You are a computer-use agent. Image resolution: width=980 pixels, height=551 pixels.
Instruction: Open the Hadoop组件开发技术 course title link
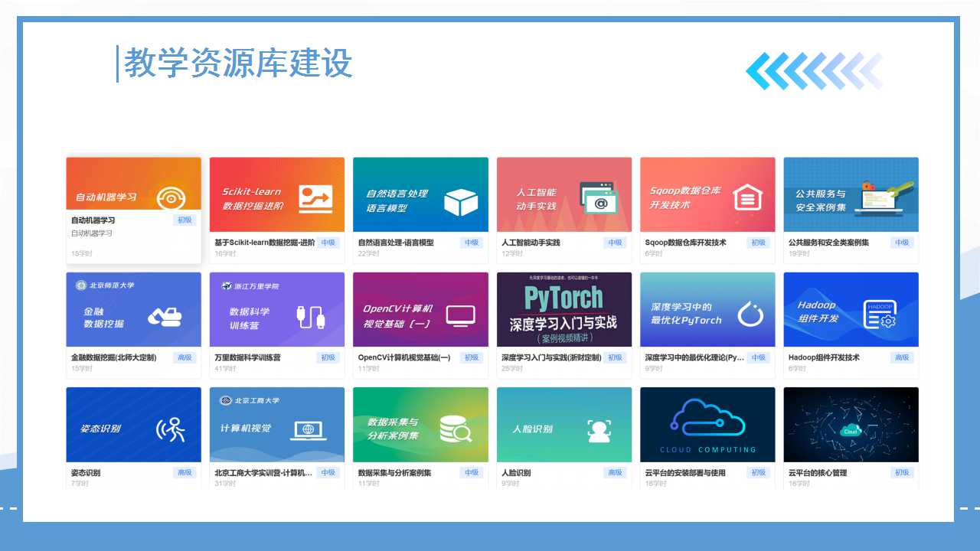(x=824, y=357)
